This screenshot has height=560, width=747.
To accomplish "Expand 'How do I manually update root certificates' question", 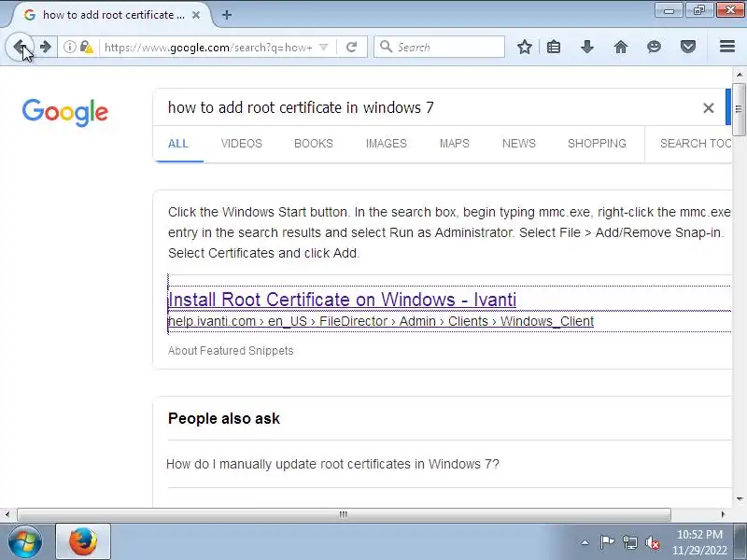I will point(332,464).
